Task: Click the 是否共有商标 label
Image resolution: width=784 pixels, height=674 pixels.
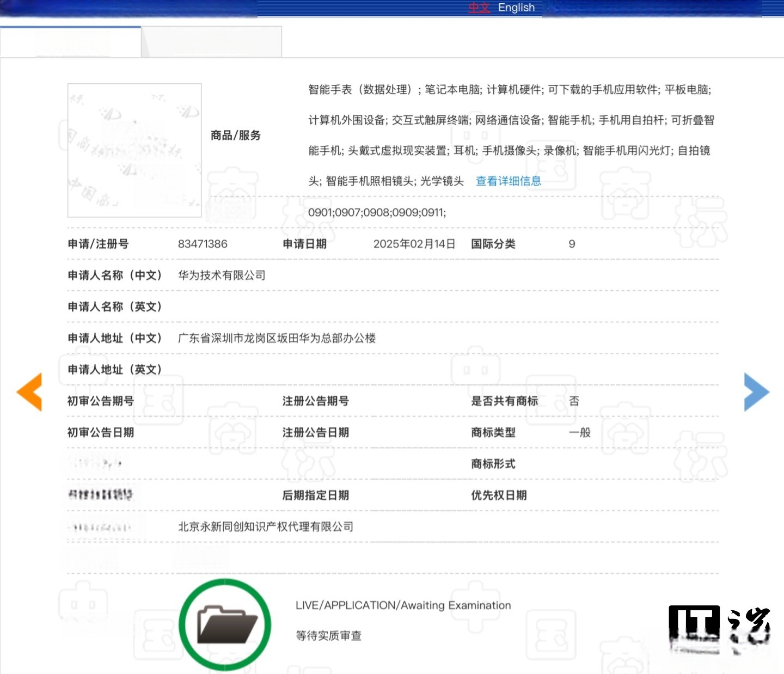Action: point(505,401)
